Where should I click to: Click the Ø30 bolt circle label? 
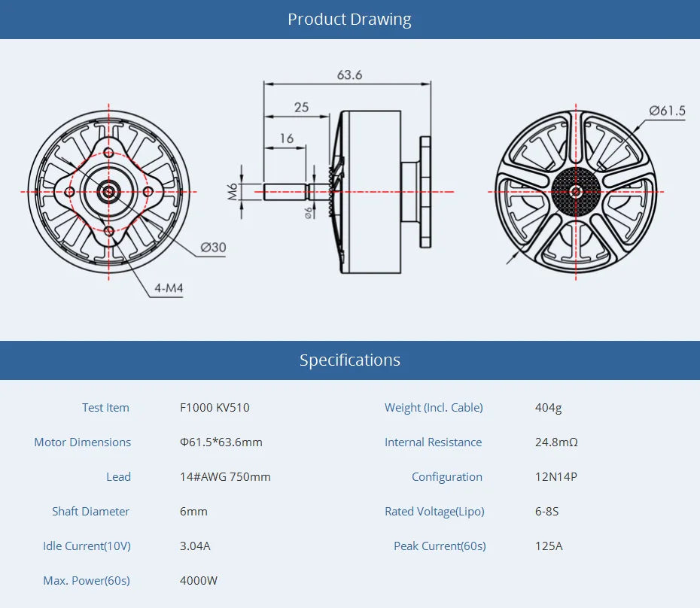coord(213,247)
